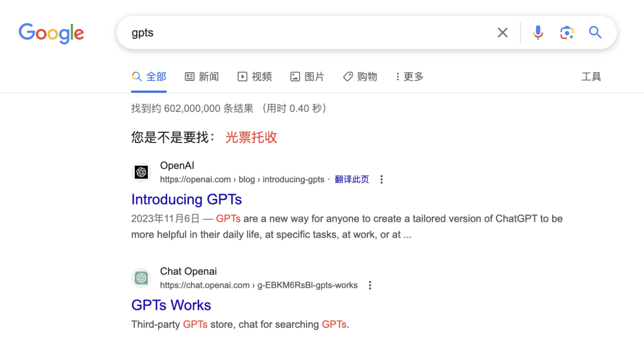
Task: Click the Third-party GPTs store snippet text
Action: pyautogui.click(x=240, y=325)
